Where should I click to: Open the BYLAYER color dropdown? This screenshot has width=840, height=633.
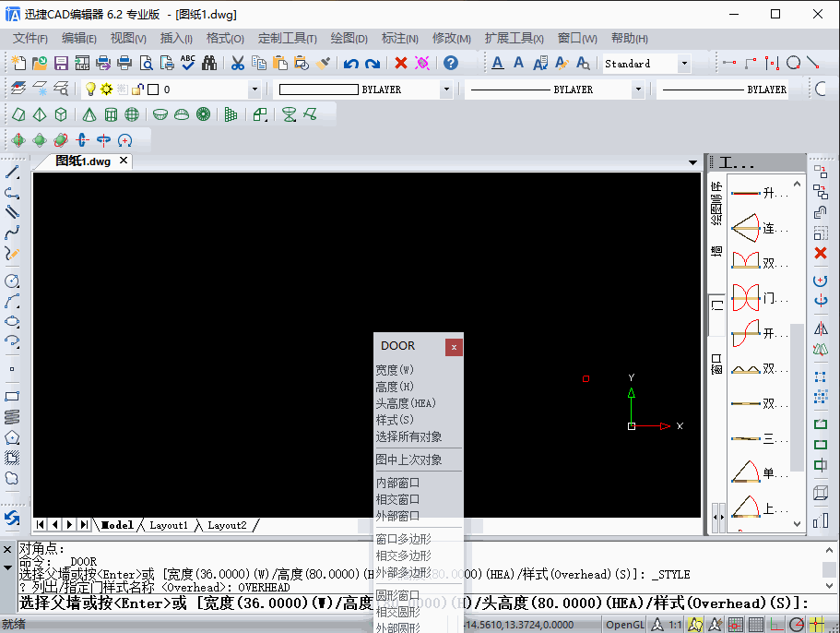(x=446, y=90)
